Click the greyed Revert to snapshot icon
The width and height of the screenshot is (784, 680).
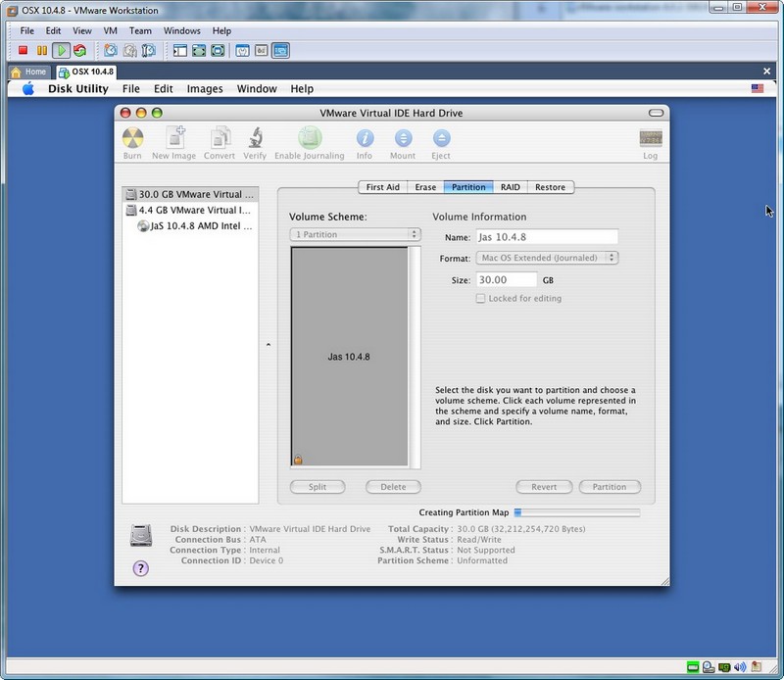130,51
